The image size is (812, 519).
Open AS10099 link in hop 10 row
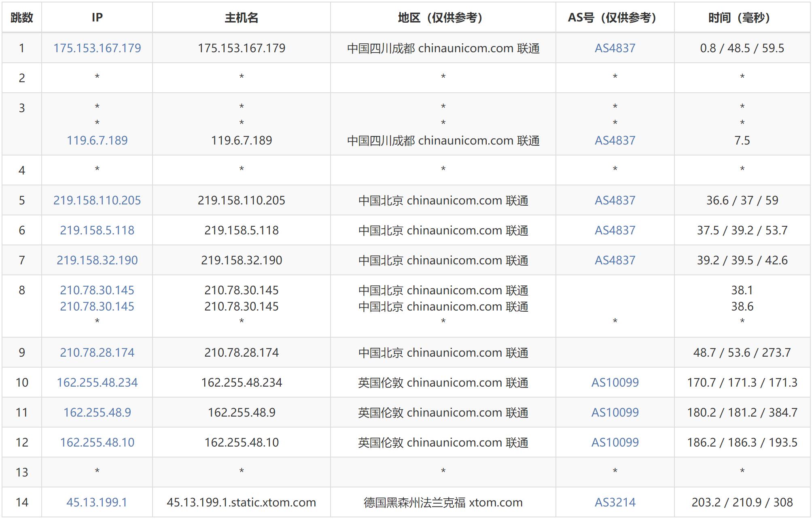[615, 383]
